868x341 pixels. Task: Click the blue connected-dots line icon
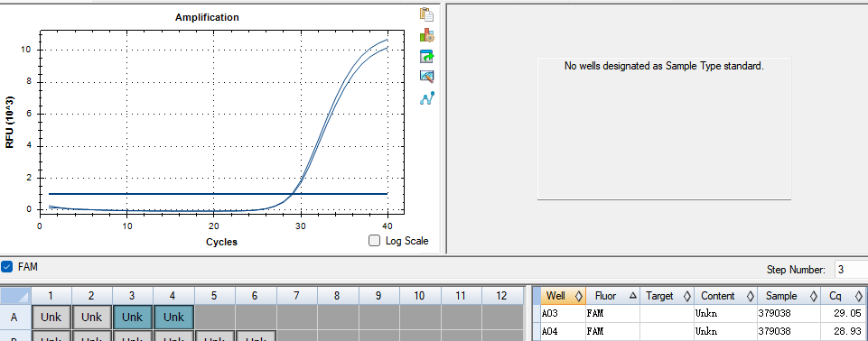click(427, 98)
